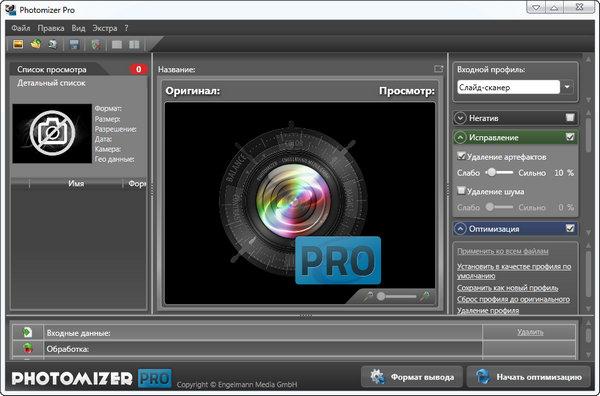The width and height of the screenshot is (600, 396).
Task: Click the Оригинал: heading
Action: tap(192, 91)
